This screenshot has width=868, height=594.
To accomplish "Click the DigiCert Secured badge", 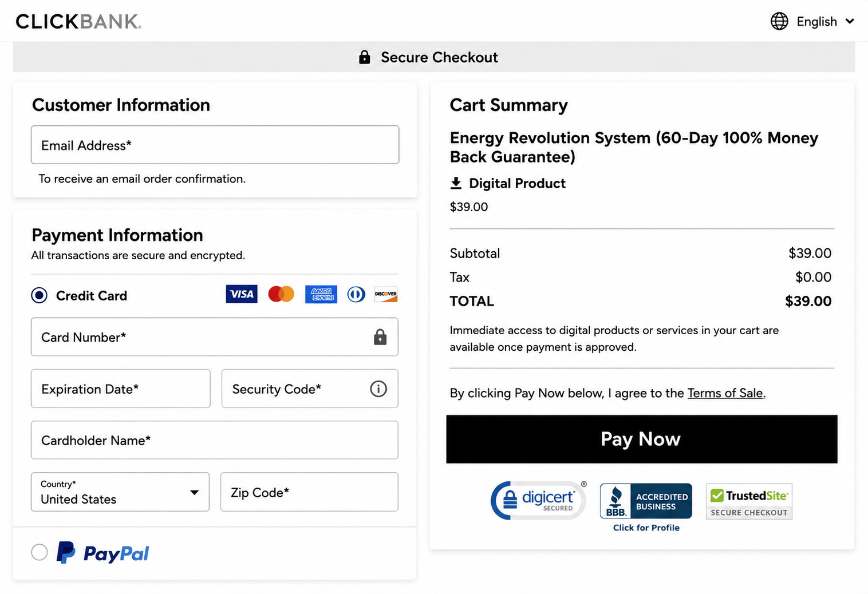I will tap(538, 500).
